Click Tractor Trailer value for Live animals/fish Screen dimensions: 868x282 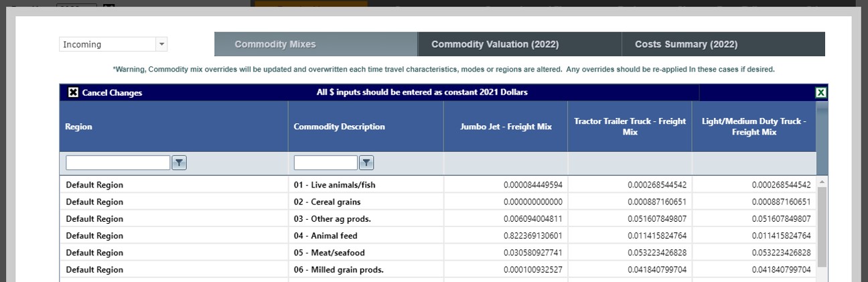657,185
